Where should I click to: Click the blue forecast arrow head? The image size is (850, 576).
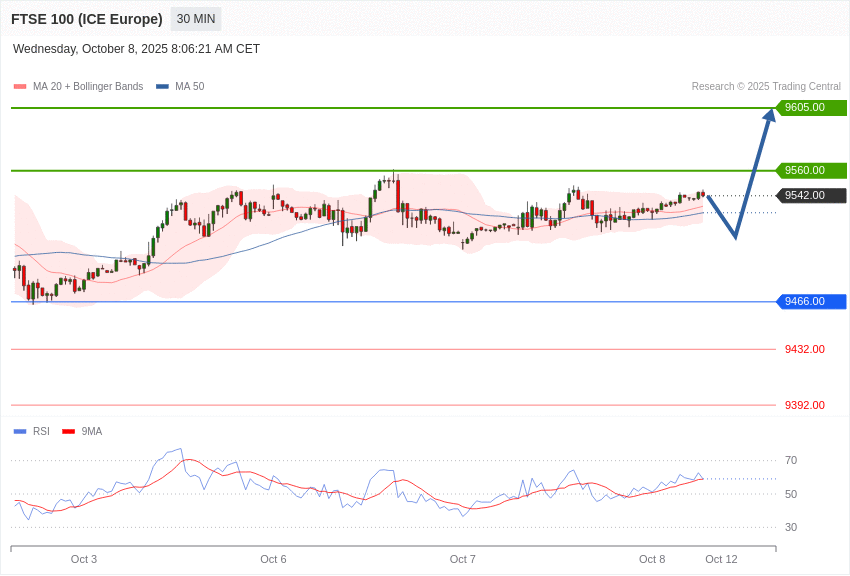point(769,115)
